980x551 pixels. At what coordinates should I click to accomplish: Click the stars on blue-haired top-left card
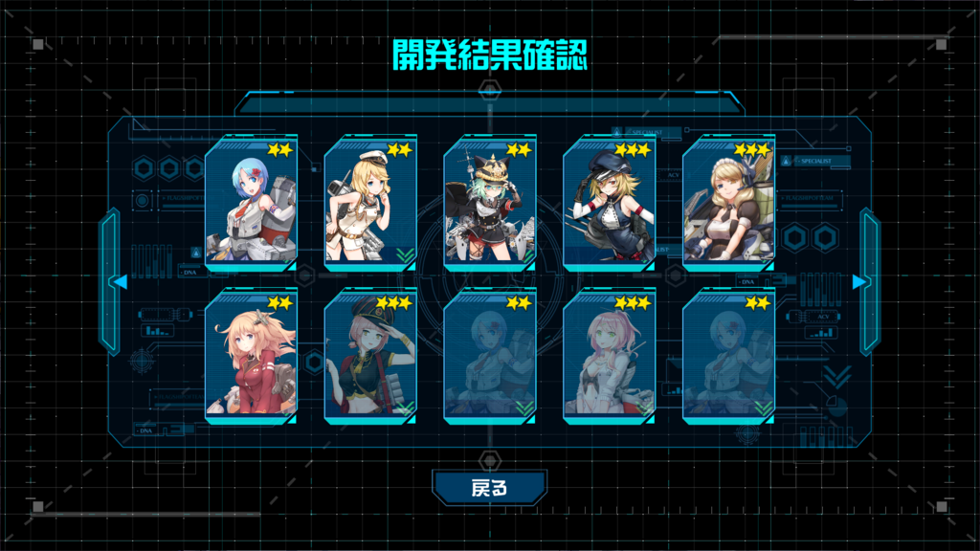[280, 150]
